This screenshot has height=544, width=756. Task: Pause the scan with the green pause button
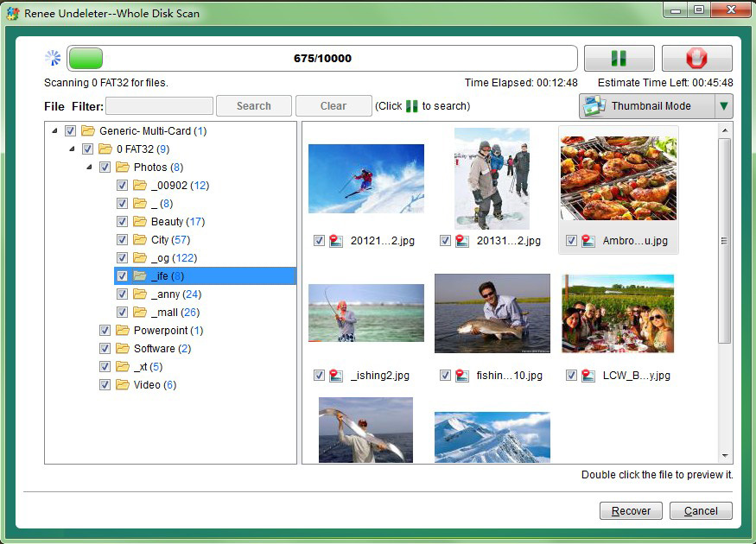coord(618,59)
